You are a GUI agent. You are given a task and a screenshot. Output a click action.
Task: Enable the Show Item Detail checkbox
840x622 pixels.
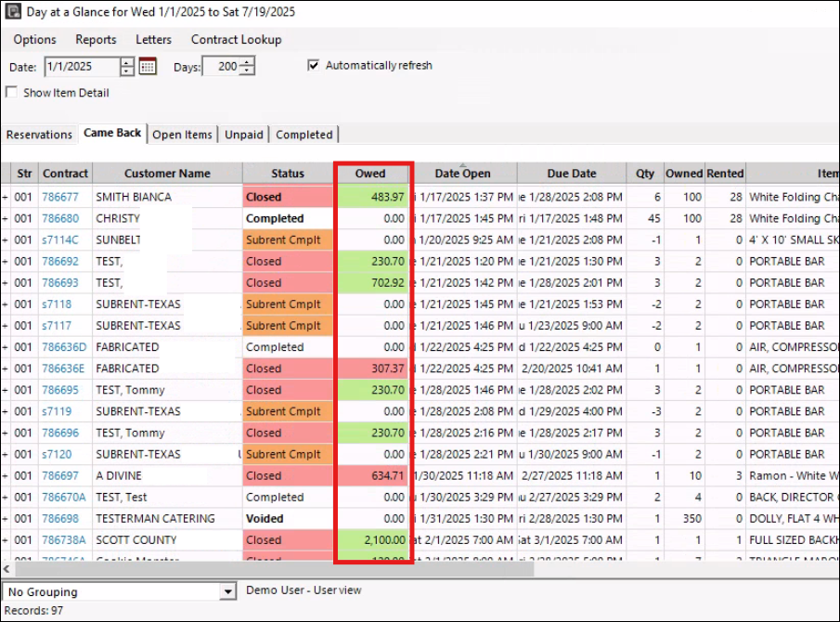[11, 93]
